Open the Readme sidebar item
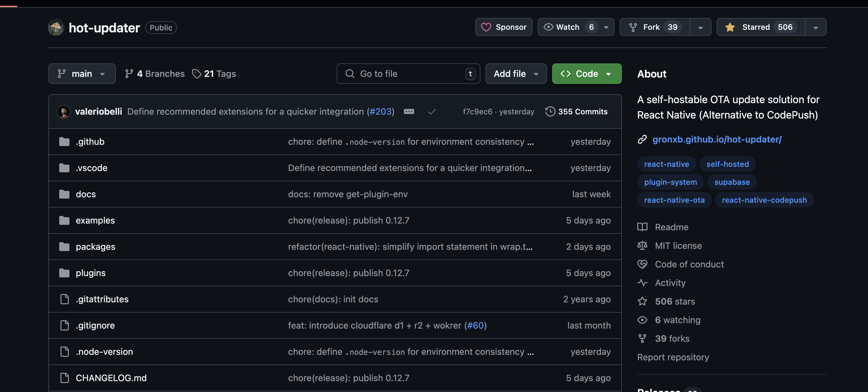Screen dimensions: 868x392 click(x=671, y=227)
